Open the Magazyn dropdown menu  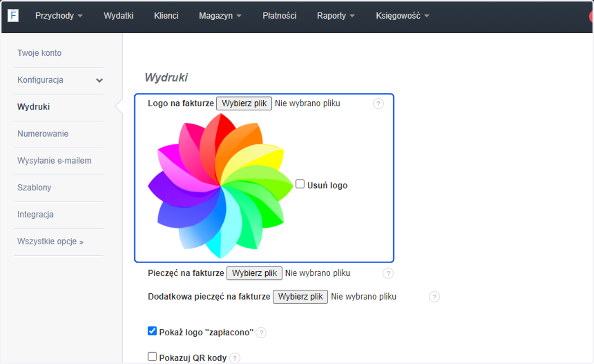pyautogui.click(x=220, y=16)
